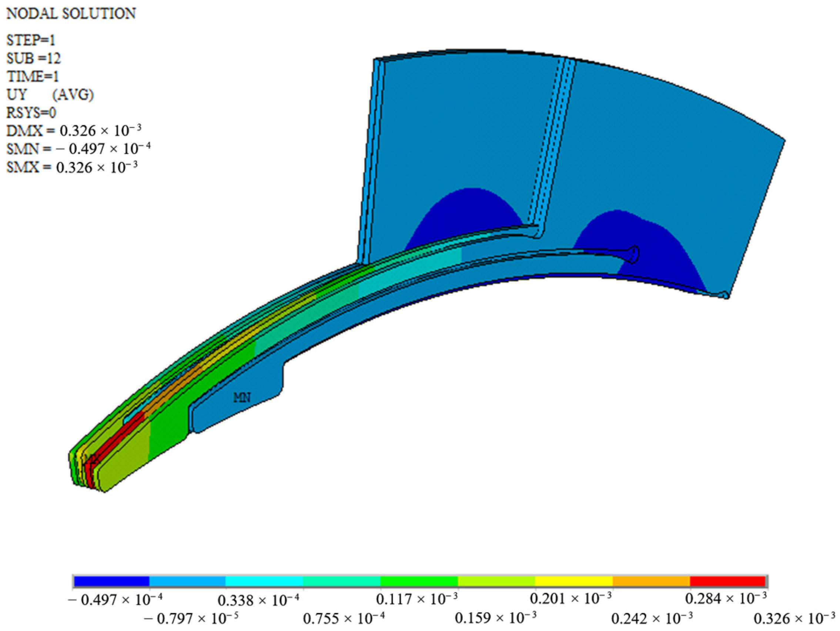
Task: Click the UY (AVG) label
Action: point(50,94)
